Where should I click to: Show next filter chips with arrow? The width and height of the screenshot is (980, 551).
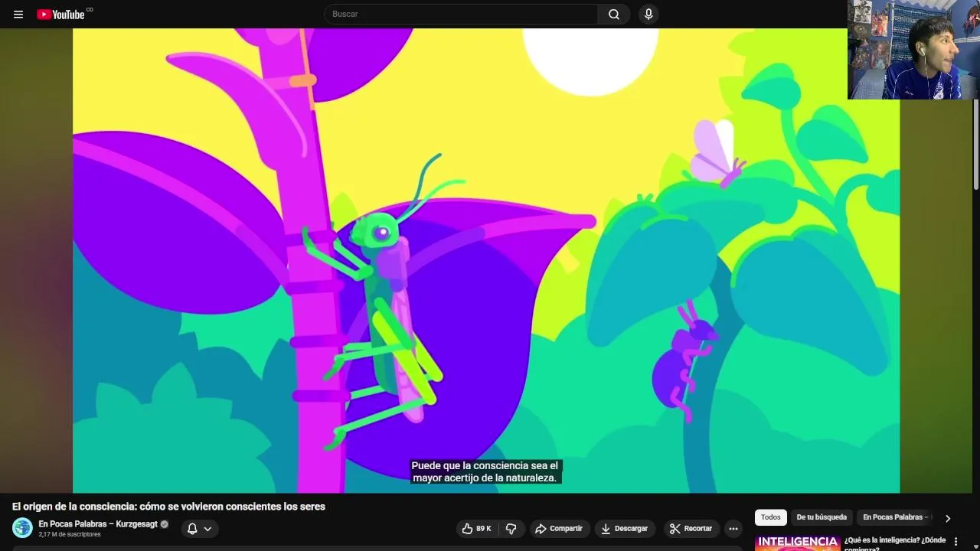[x=947, y=518]
